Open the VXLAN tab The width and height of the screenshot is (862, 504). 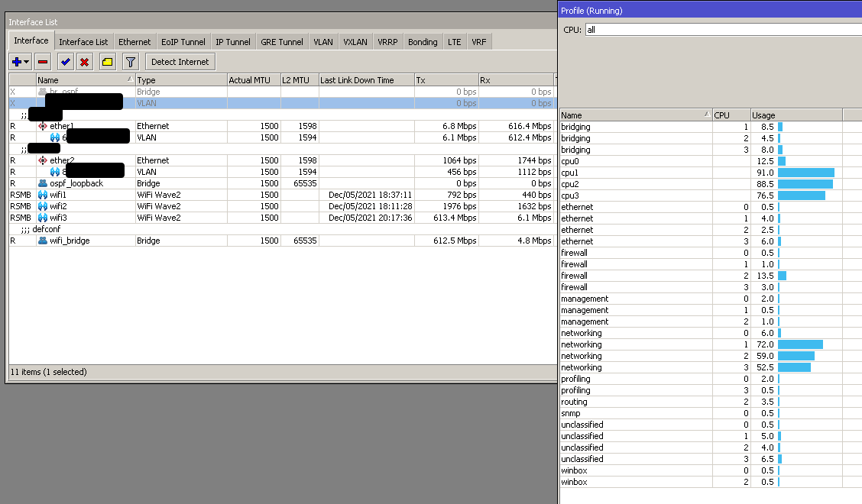(355, 42)
